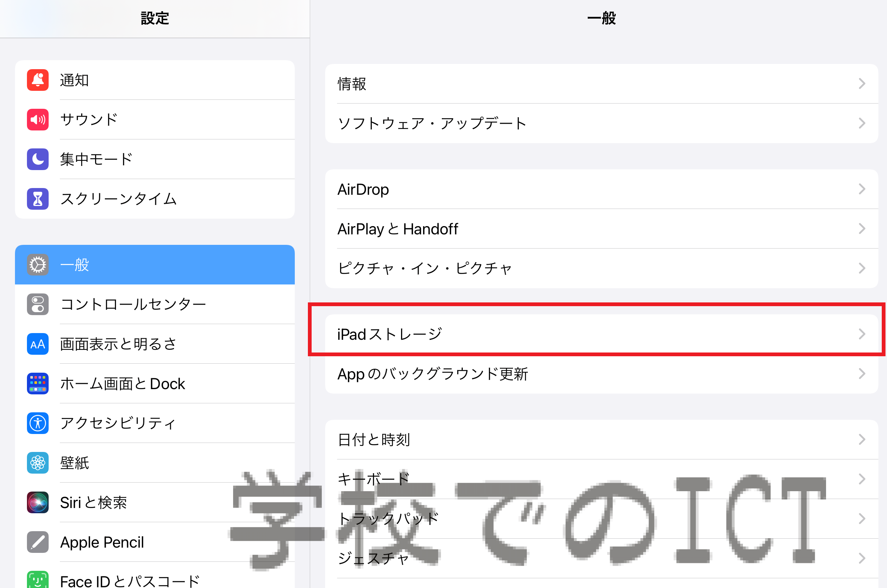
Task: Open ジェスチャ settings
Action: (x=602, y=558)
